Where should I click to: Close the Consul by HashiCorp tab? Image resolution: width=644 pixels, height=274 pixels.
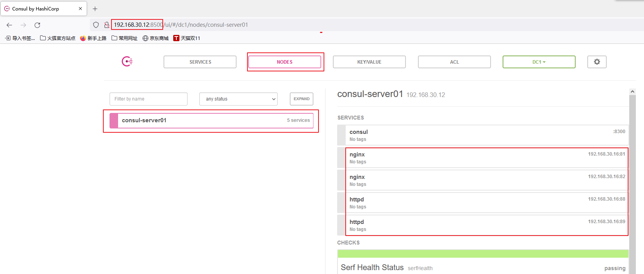(x=80, y=9)
